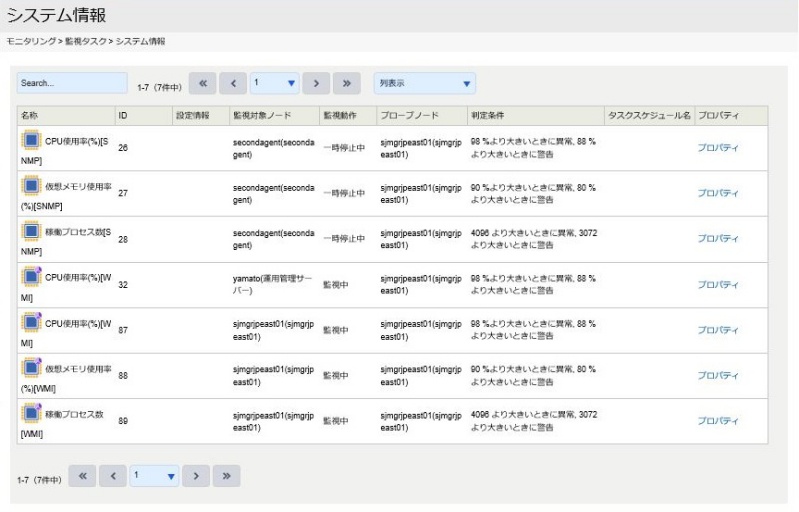Click the process count WMI icon in row ID 89
The height and width of the screenshot is (512, 799).
31,413
